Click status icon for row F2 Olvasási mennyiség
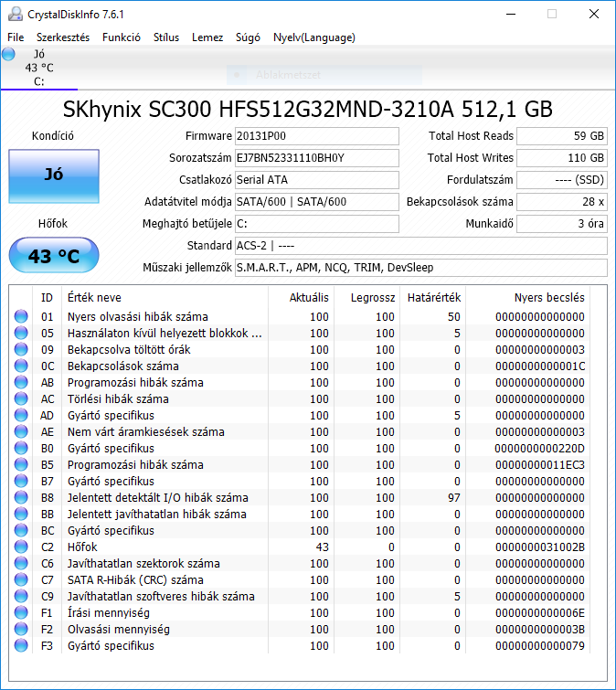The width and height of the screenshot is (616, 690). click(21, 630)
